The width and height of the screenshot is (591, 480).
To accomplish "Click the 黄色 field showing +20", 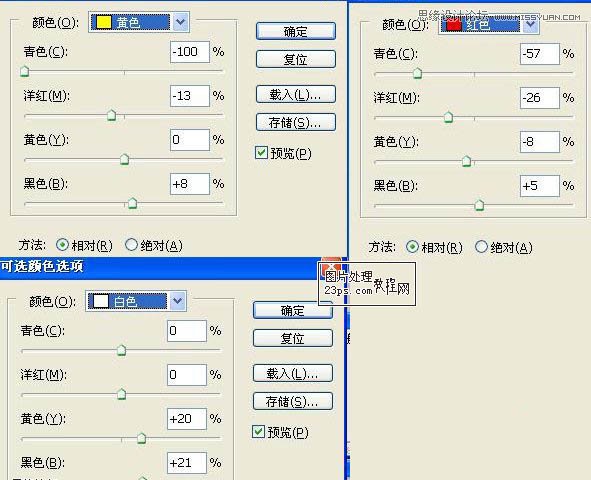I will click(187, 419).
